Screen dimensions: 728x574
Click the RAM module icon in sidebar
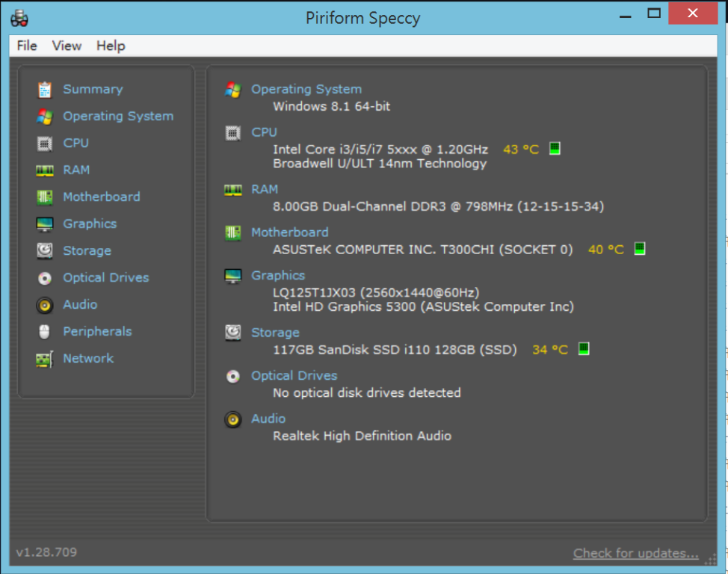(x=45, y=170)
